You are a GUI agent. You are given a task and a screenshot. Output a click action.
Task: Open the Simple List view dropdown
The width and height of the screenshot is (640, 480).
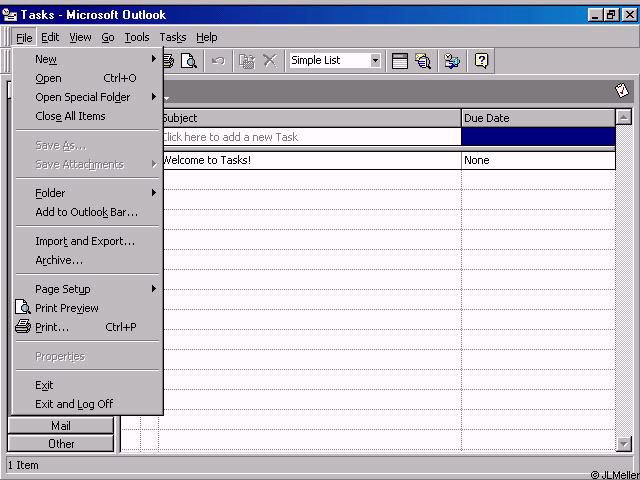click(x=375, y=61)
